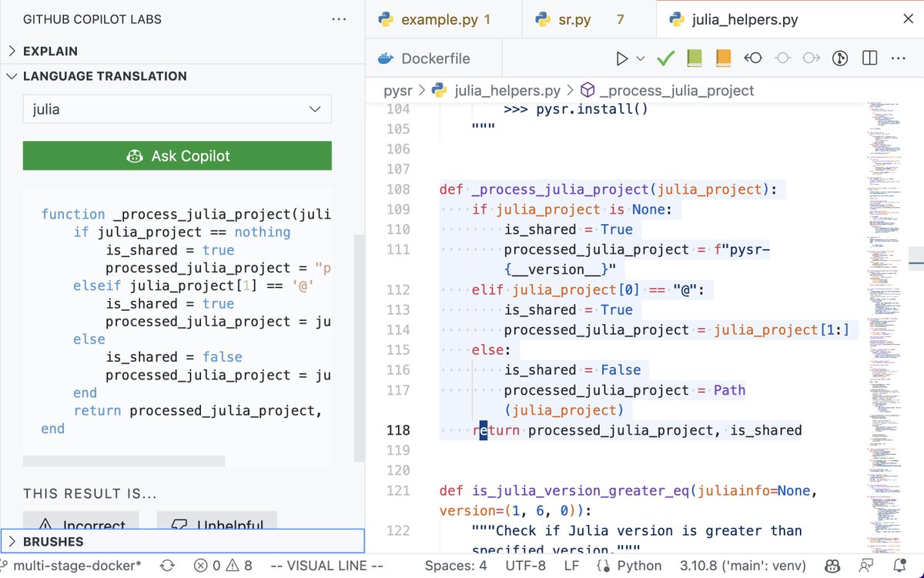The image size is (924, 578).
Task: Click the green book toolbar icon
Action: (x=695, y=58)
